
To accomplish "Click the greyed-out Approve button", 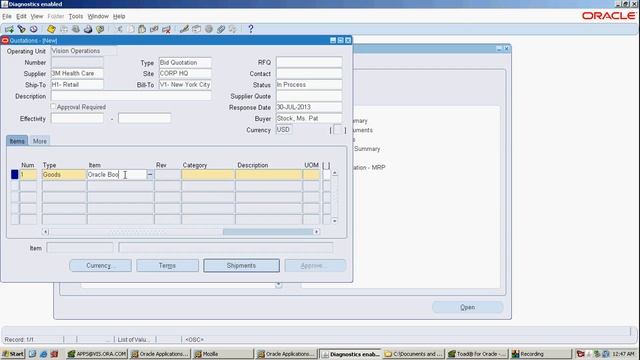I will point(315,266).
